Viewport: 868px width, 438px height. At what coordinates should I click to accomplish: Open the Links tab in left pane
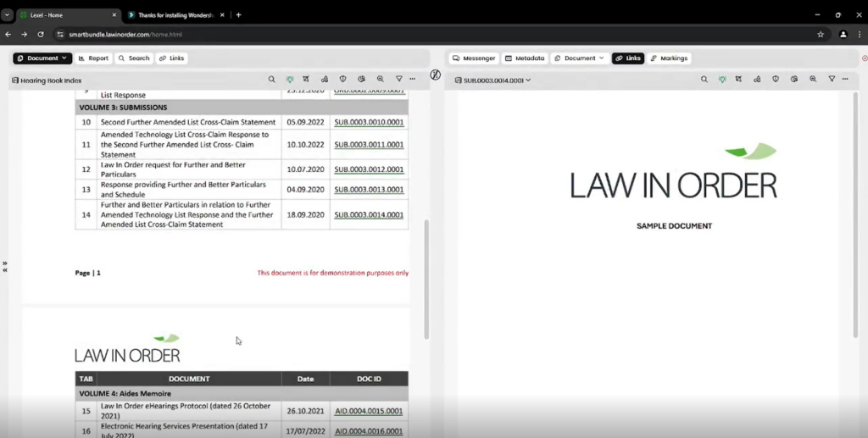pos(171,58)
